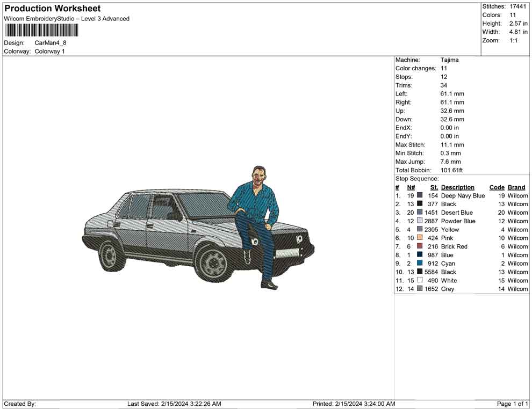Click the St. column header
Screen dimensions: 532x409
pyautogui.click(x=434, y=187)
